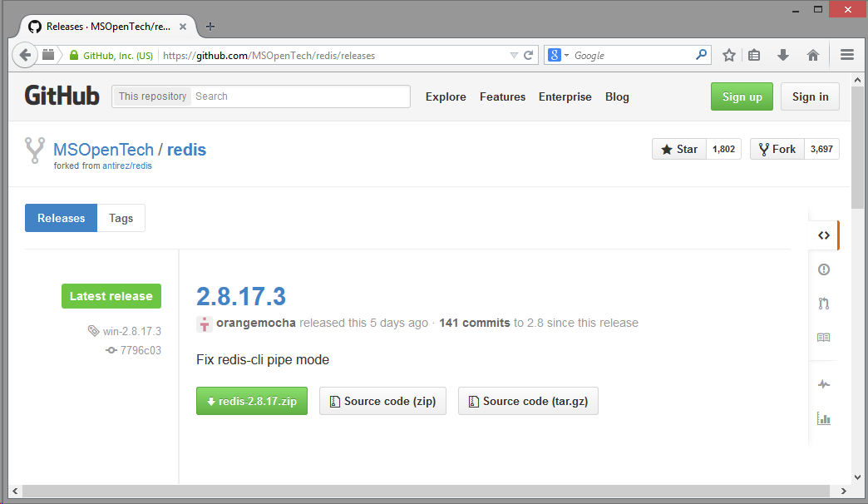Image resolution: width=868 pixels, height=504 pixels.
Task: Select the Releases tab
Action: coord(62,218)
